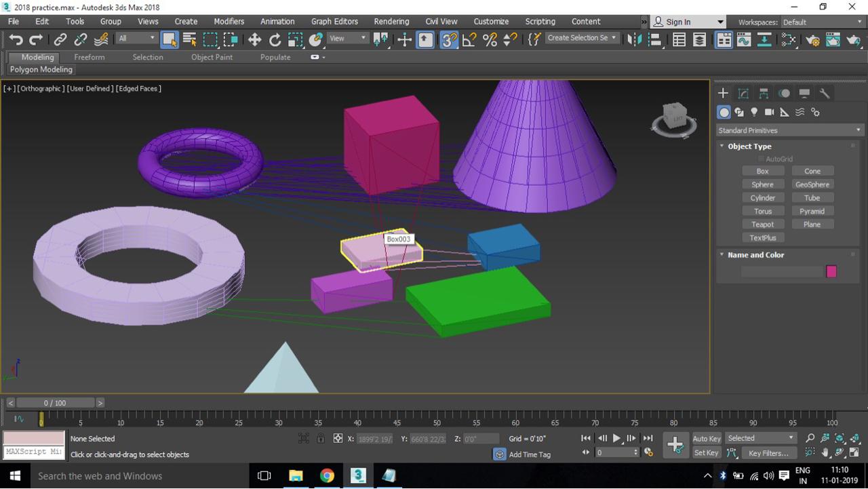868x489 pixels.
Task: Open the Render Setup dialog
Action: 812,39
